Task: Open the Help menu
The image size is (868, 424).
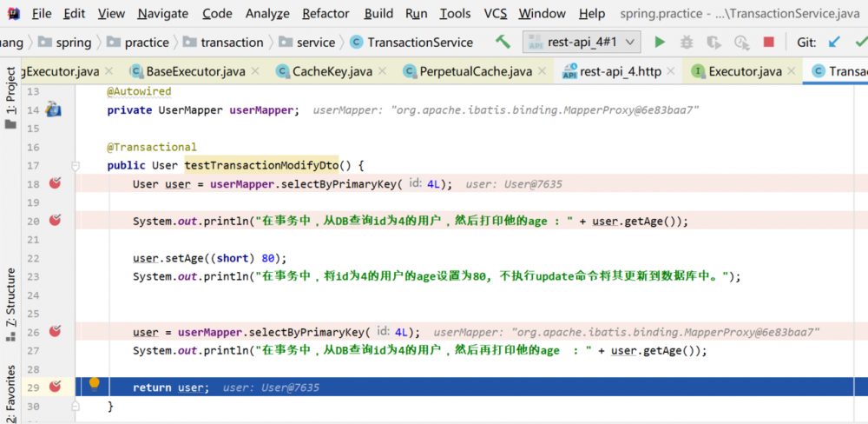Action: pos(592,13)
